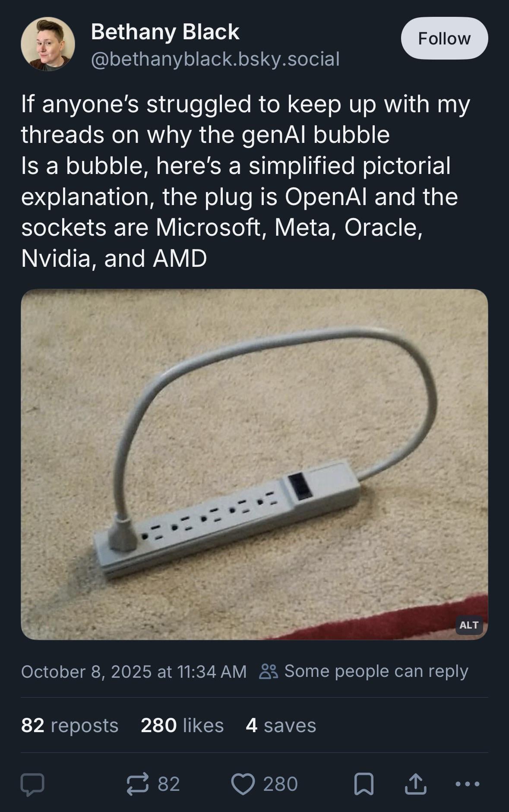Click the reply-restriction people icon
Image resolution: width=509 pixels, height=812 pixels.
coord(269,672)
